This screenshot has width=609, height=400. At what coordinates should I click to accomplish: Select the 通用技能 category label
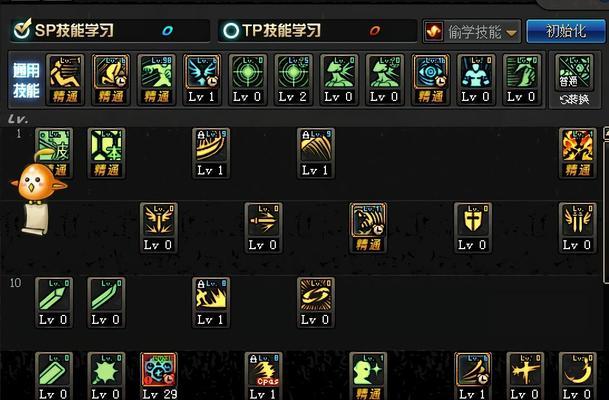26,80
